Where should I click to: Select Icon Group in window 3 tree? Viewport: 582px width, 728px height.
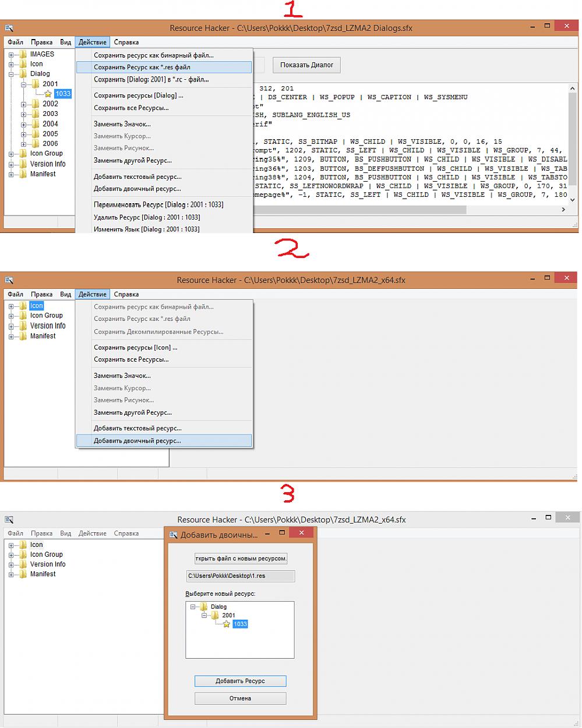point(47,554)
